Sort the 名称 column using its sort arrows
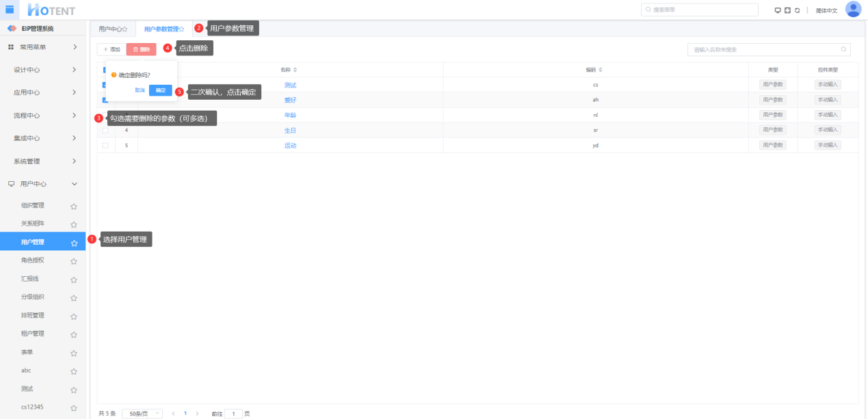 coord(295,70)
